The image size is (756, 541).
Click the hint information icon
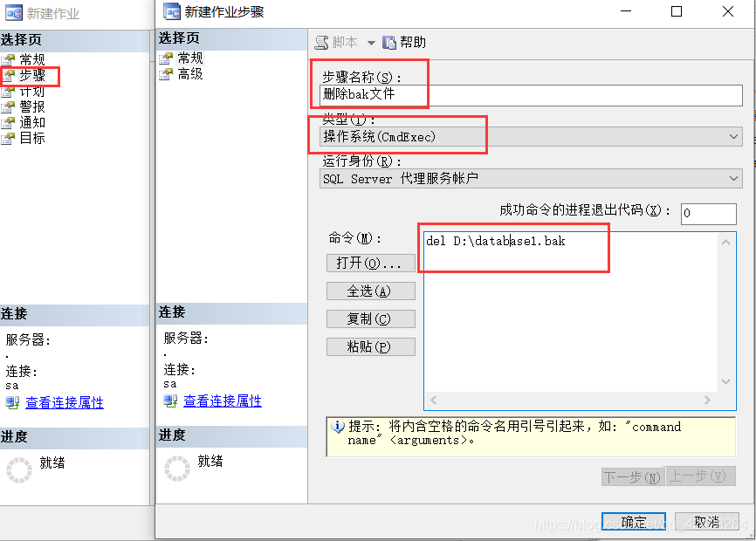(x=338, y=427)
